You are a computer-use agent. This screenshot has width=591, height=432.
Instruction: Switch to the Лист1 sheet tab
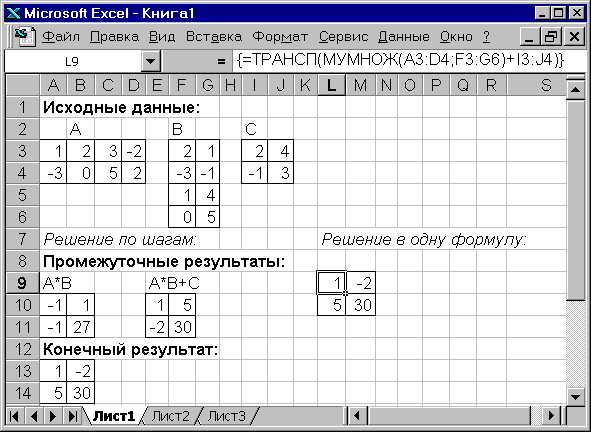pyautogui.click(x=114, y=416)
